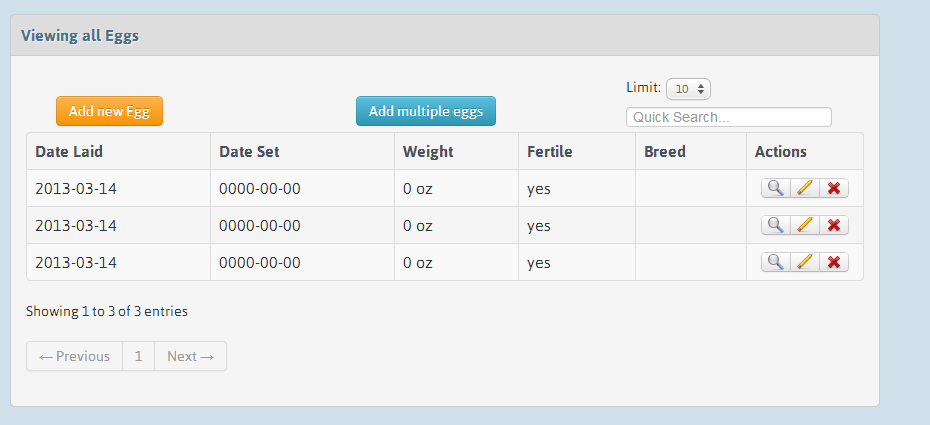
Task: Remove the third egg row with red X
Action: (x=833, y=262)
